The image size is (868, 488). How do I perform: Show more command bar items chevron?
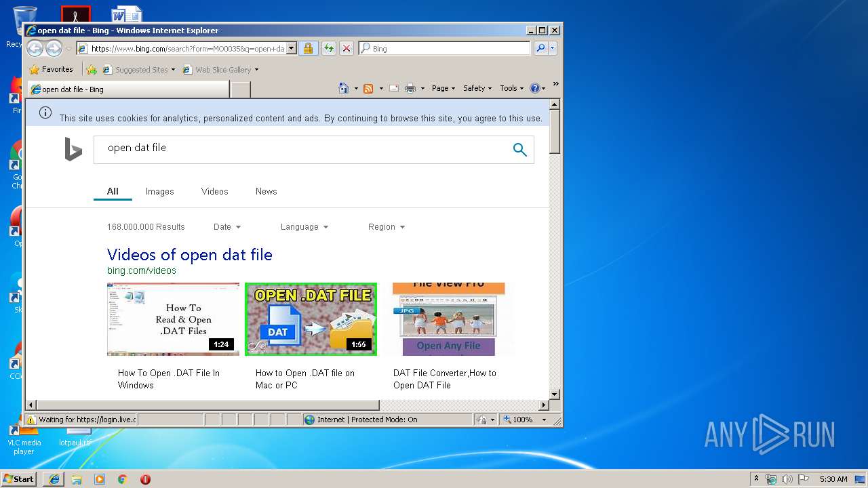pos(555,84)
